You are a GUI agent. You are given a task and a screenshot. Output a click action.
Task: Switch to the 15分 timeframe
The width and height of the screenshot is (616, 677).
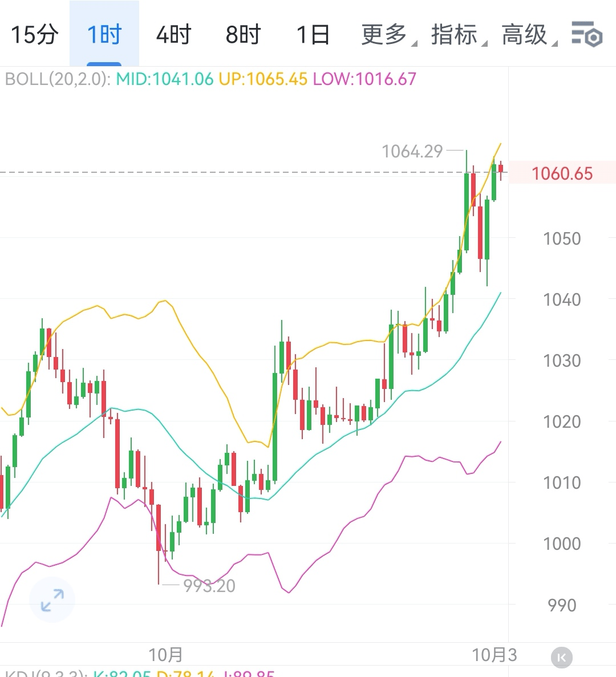pyautogui.click(x=34, y=34)
